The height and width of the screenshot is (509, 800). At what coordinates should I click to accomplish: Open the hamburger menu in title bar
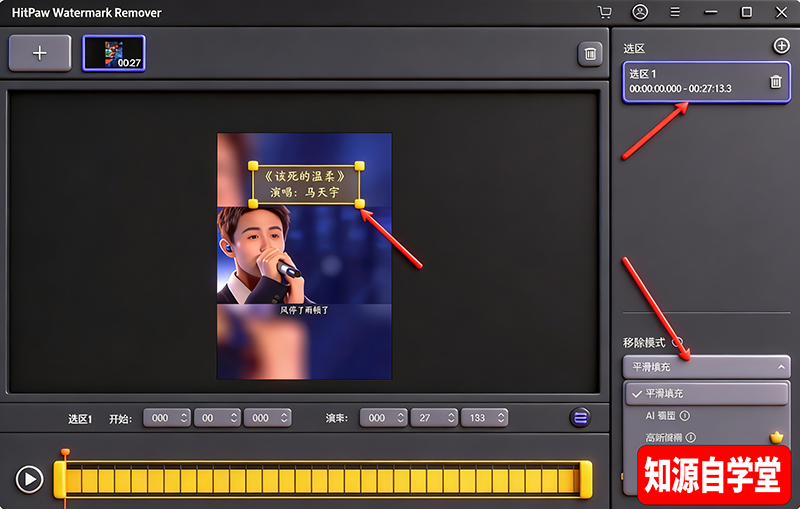click(676, 13)
